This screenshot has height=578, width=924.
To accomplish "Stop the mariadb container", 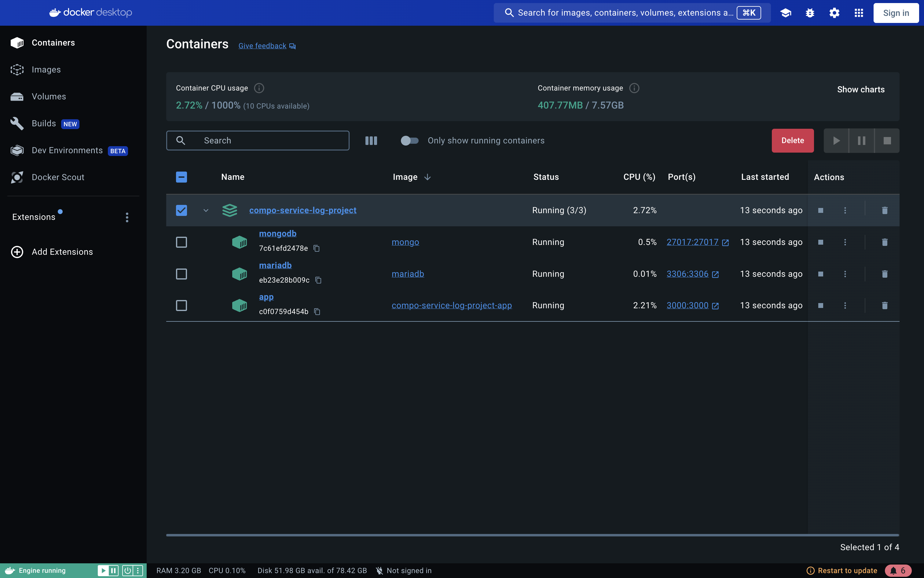I will pos(820,274).
